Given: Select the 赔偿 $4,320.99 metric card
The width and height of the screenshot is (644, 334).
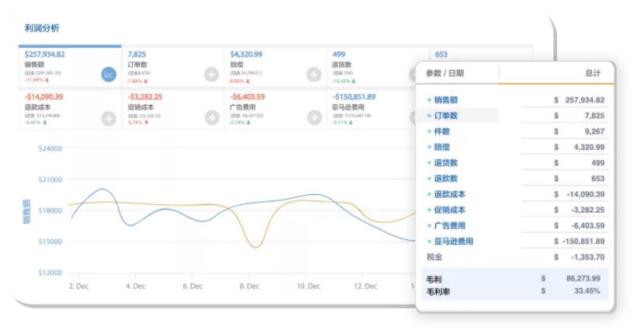Looking at the screenshot, I should point(275,67).
